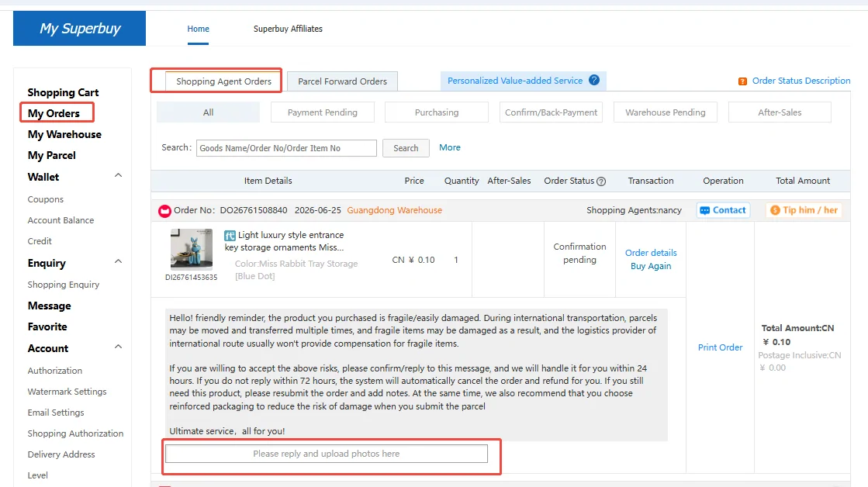Click the Account sidebar heading
868x487 pixels.
(48, 349)
